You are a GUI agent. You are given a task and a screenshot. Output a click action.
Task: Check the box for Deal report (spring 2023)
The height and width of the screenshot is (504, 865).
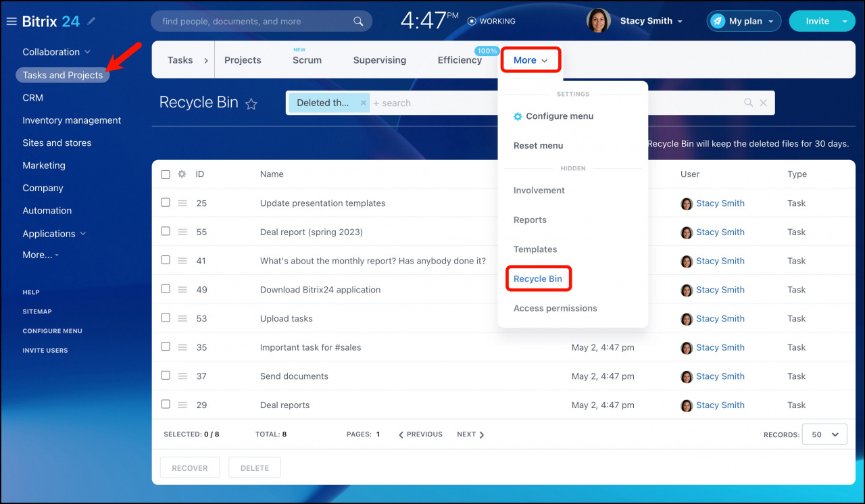click(x=166, y=231)
